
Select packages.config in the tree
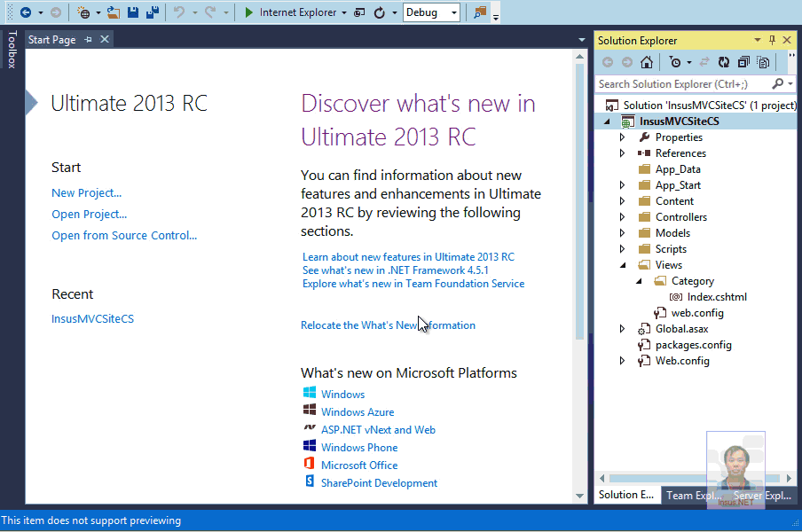(693, 345)
